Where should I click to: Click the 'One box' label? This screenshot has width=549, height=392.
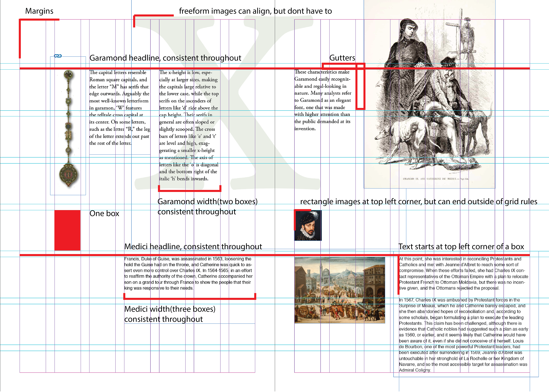pyautogui.click(x=104, y=213)
